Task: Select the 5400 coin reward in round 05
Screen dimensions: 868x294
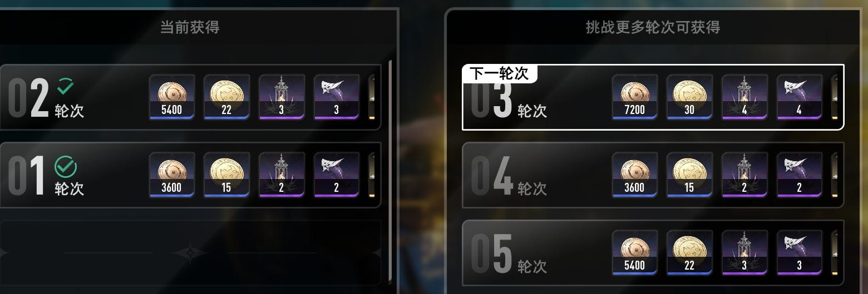Action: click(x=634, y=253)
